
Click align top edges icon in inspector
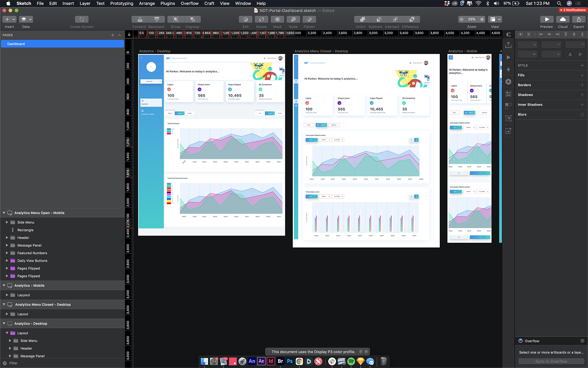click(x=566, y=34)
